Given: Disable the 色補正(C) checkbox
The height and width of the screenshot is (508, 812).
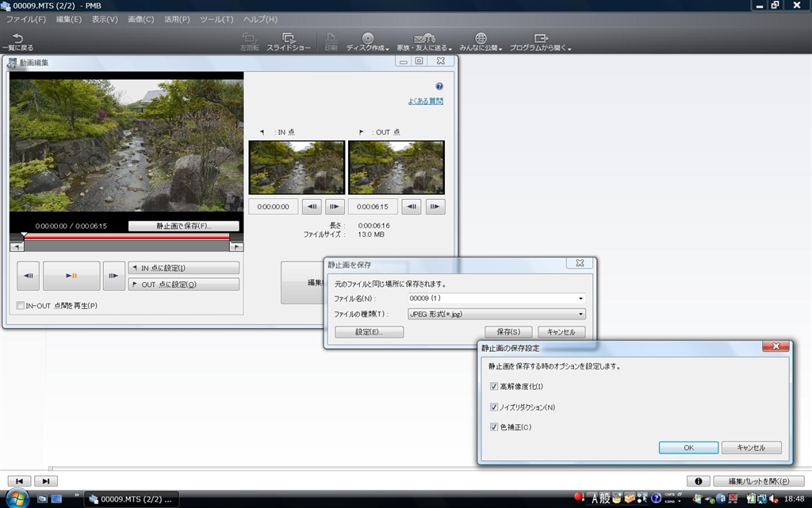Looking at the screenshot, I should pyautogui.click(x=494, y=428).
